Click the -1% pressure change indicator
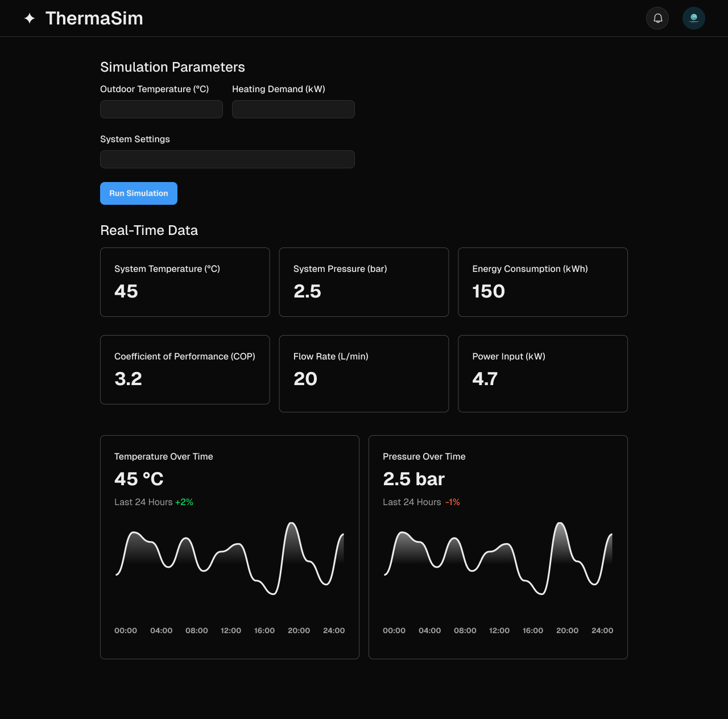This screenshot has width=728, height=719. (453, 502)
